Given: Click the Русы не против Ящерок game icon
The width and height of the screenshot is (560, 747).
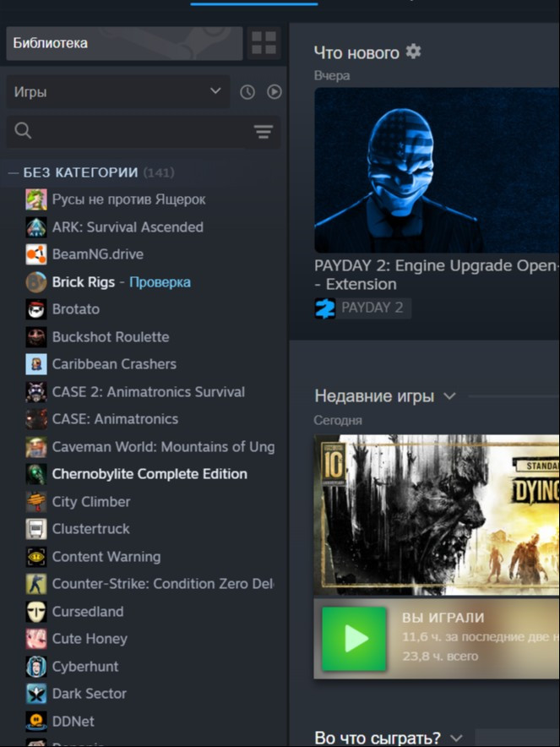Looking at the screenshot, I should tap(36, 199).
